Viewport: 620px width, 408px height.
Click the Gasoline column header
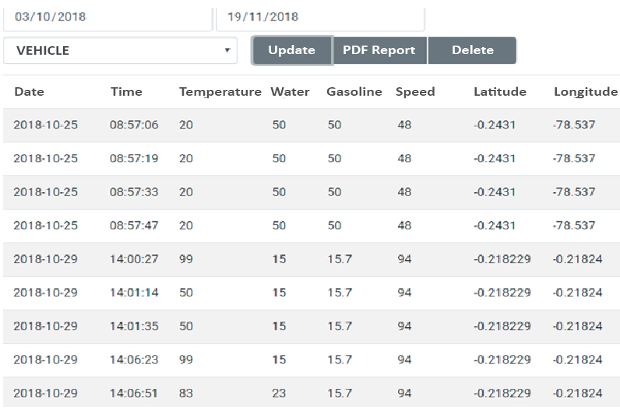coord(354,92)
